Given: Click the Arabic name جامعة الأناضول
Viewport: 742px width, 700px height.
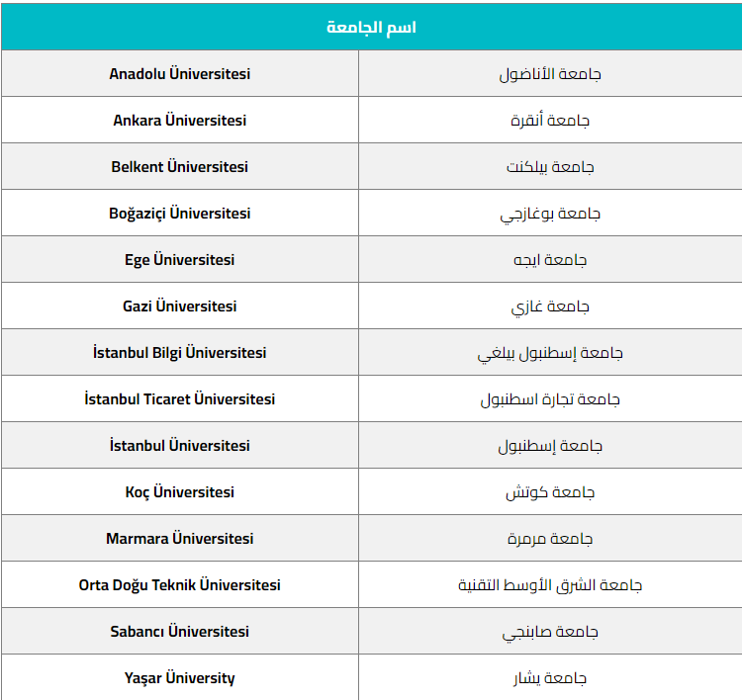Looking at the screenshot, I should 550,74.
